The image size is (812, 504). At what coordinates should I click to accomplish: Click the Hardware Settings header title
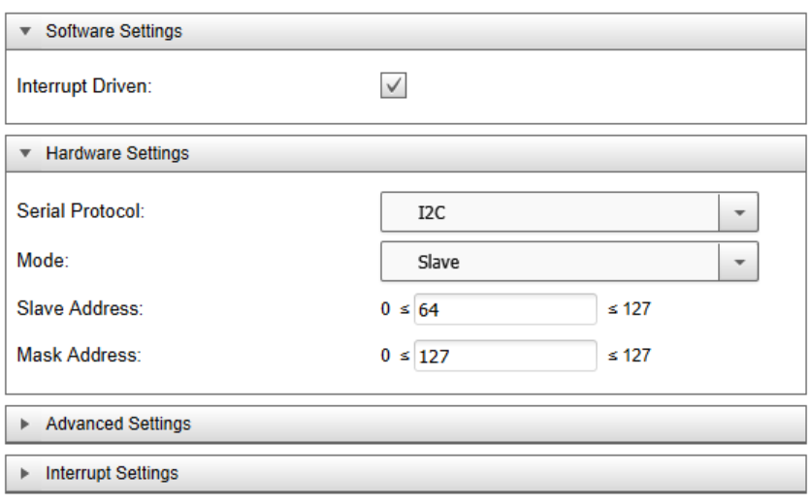[117, 154]
